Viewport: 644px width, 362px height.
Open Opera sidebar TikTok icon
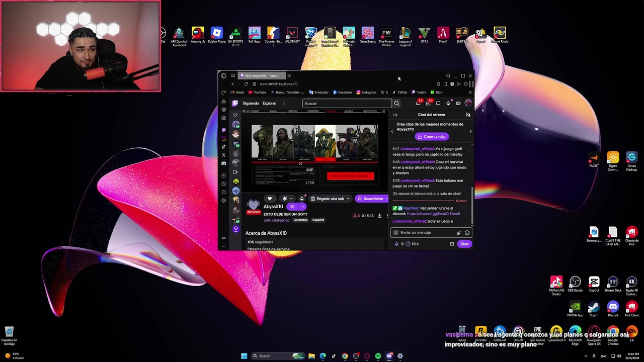(x=223, y=146)
